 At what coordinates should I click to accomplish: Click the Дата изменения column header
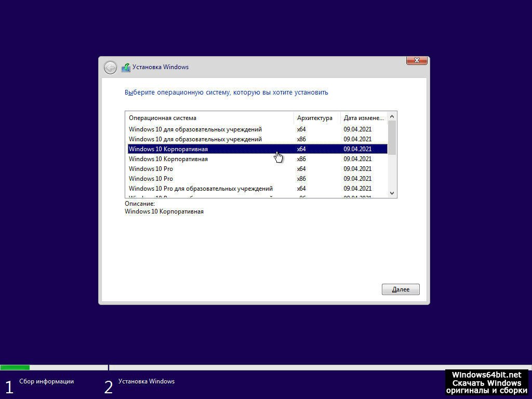pos(364,118)
